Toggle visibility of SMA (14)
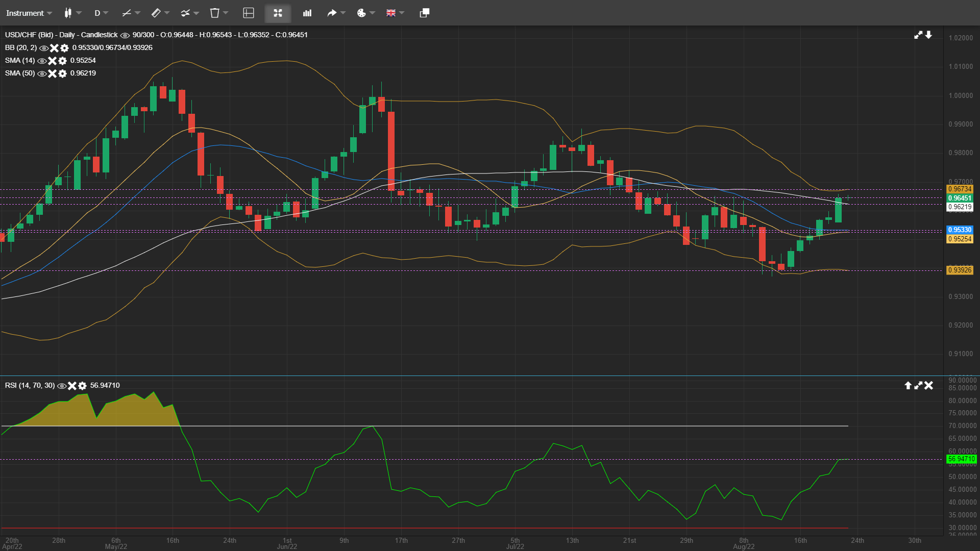This screenshot has width=980, height=551. click(42, 60)
